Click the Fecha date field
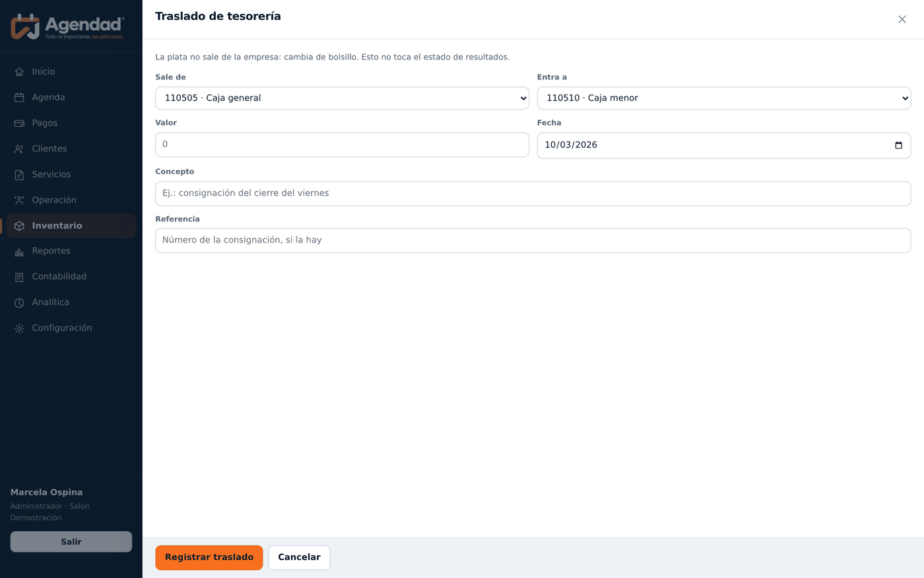 tap(724, 145)
